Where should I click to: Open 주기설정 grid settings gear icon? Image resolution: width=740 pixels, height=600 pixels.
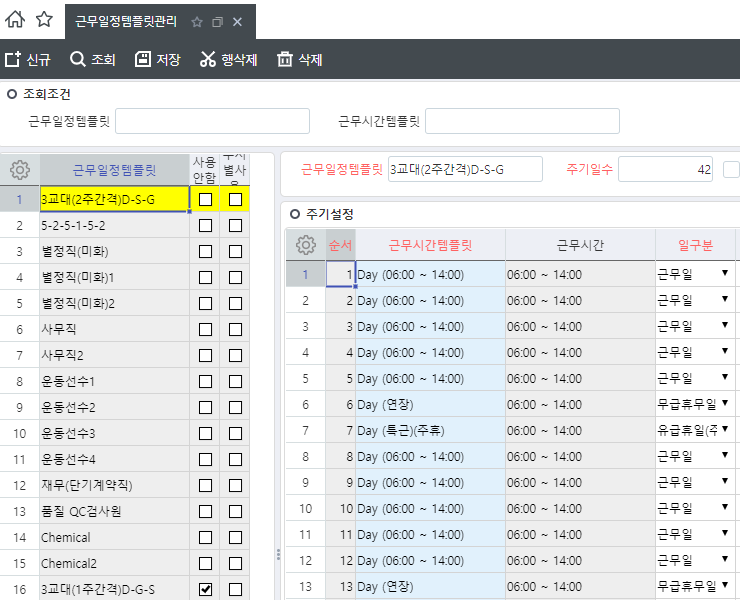click(306, 244)
